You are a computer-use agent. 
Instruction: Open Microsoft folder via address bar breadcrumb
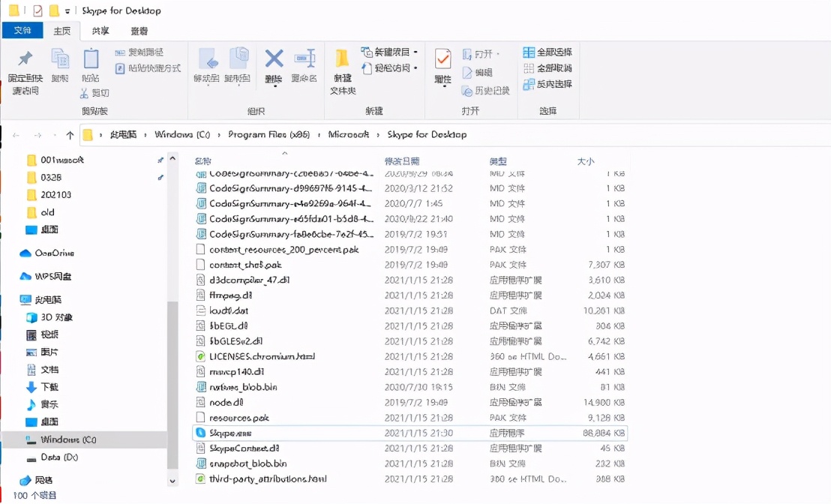[x=349, y=135]
